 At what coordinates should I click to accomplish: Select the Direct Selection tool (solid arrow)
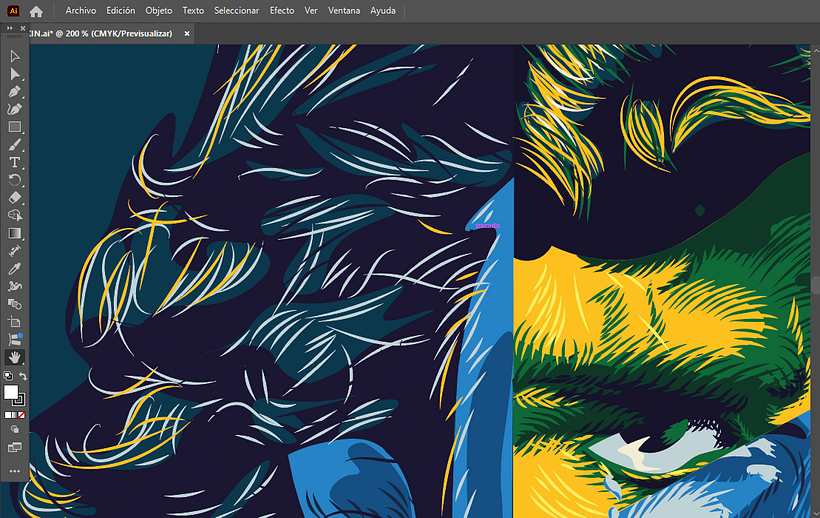(x=15, y=74)
